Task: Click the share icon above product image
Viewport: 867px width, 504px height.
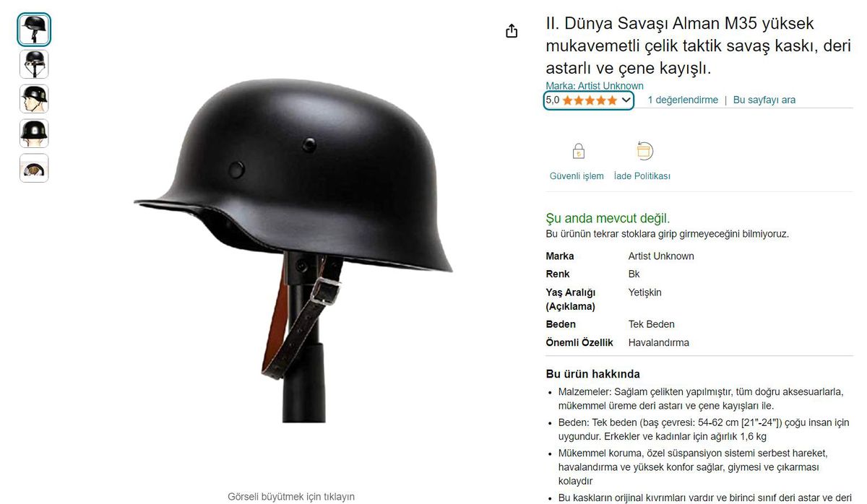Action: [512, 31]
